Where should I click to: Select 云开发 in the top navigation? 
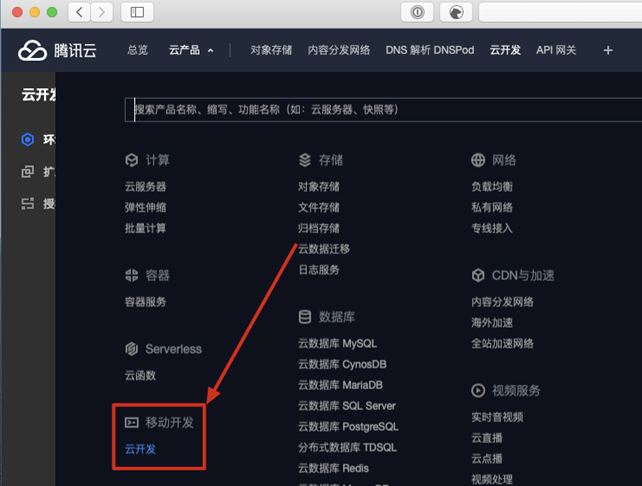click(x=505, y=50)
